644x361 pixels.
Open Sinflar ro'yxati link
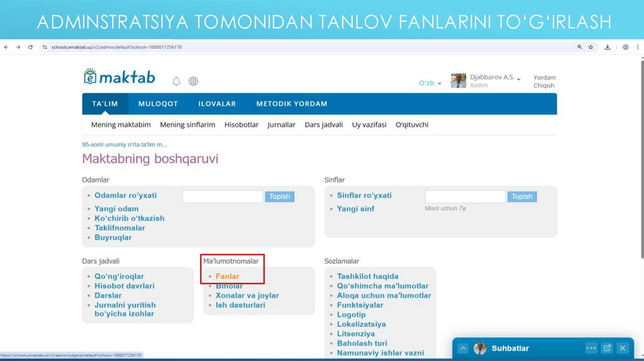coord(364,196)
